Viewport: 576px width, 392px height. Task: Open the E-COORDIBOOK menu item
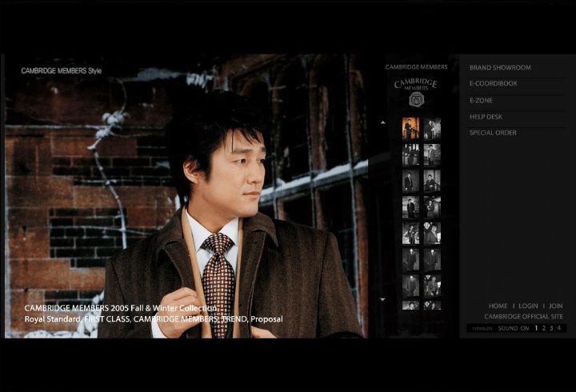tap(493, 83)
